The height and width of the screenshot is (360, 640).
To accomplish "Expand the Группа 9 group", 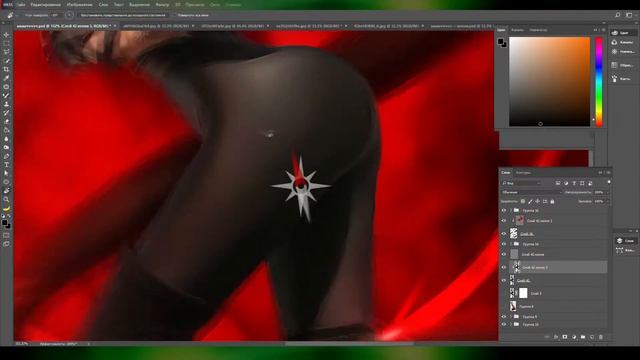I will click(x=511, y=317).
